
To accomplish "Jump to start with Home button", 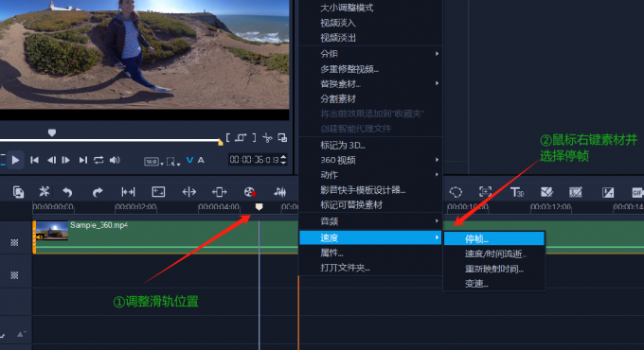I will pyautogui.click(x=34, y=160).
